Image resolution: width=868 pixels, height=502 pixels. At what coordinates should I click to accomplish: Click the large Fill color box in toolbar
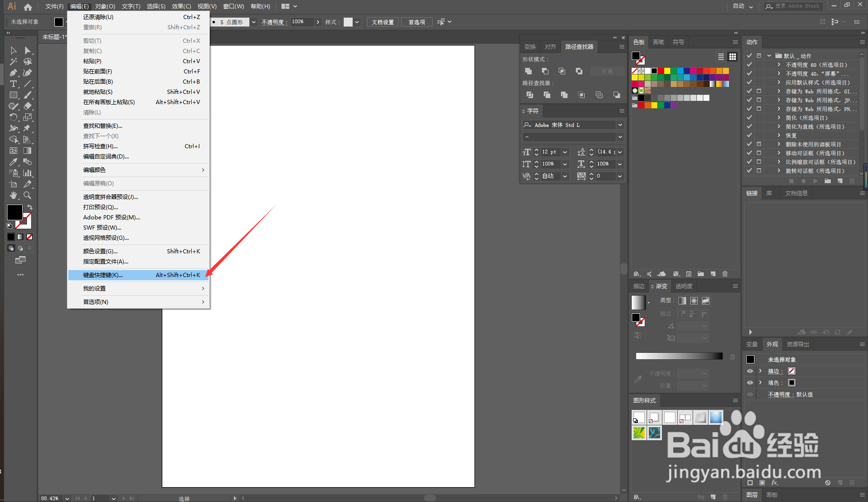point(15,212)
